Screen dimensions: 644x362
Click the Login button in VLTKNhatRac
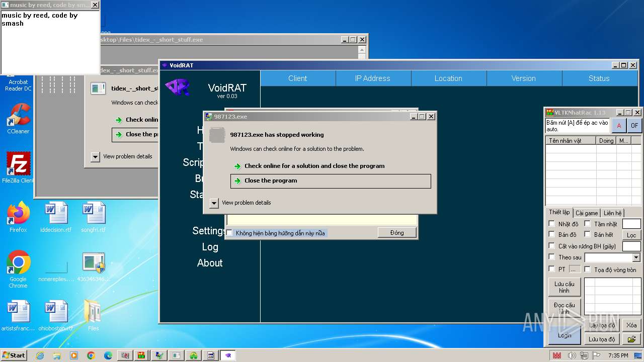(x=564, y=335)
